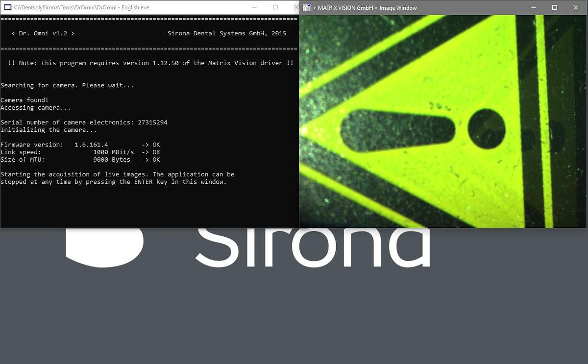This screenshot has width=588, height=364.
Task: Maximize the MATRIX VISION Image Window
Action: tap(555, 7)
